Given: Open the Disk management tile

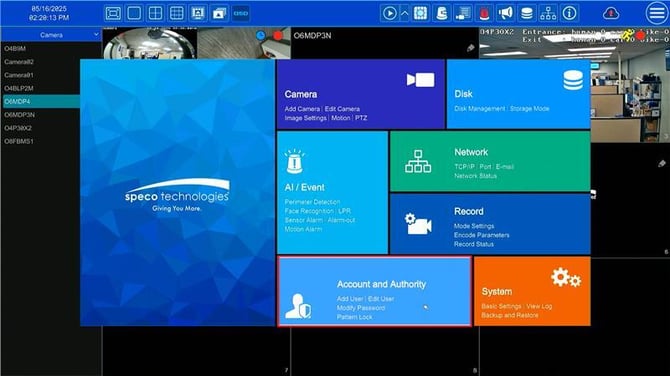Looking at the screenshot, I should click(518, 94).
